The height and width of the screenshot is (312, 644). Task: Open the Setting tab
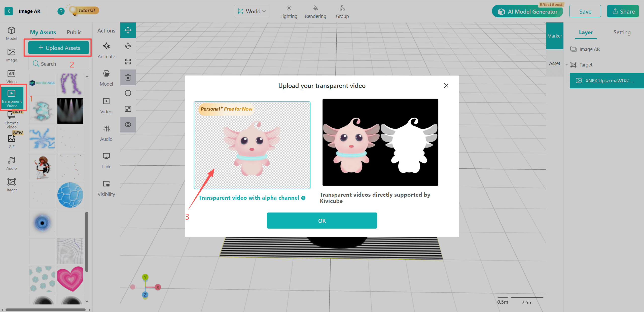(622, 32)
